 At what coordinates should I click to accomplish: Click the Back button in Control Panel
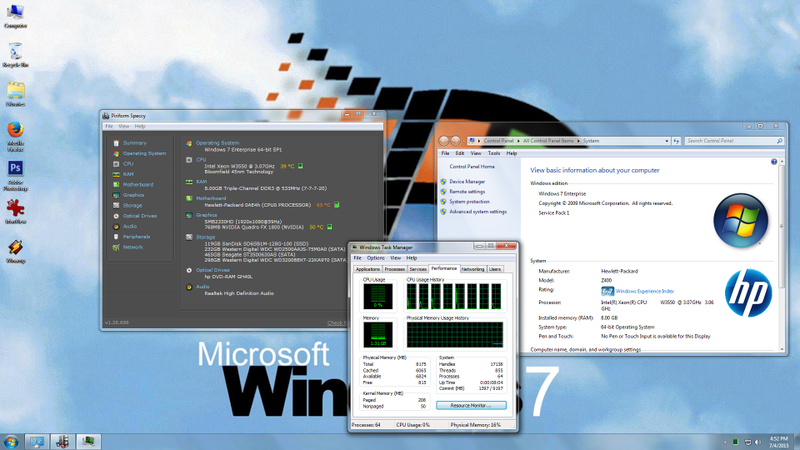(x=444, y=141)
